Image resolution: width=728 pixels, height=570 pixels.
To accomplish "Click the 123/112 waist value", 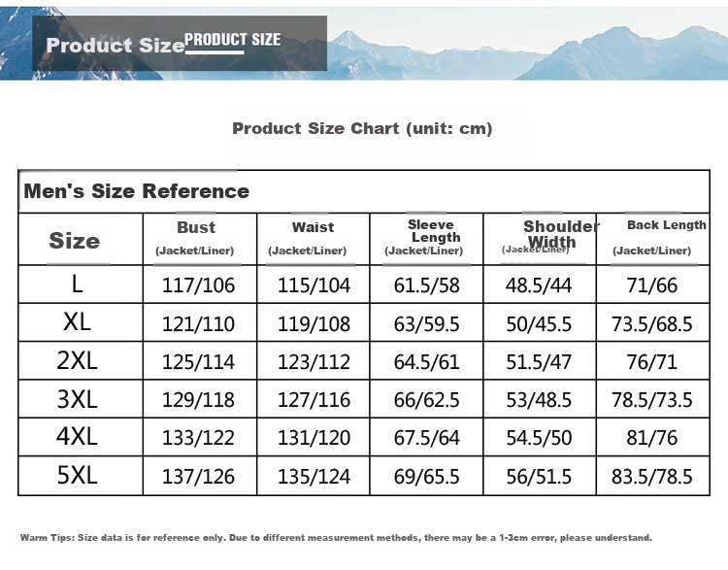I will tap(314, 362).
